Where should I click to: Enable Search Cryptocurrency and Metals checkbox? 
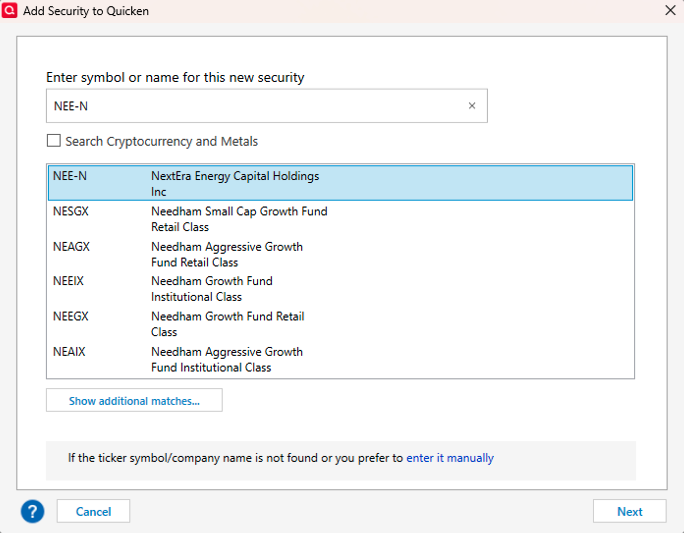pyautogui.click(x=54, y=141)
